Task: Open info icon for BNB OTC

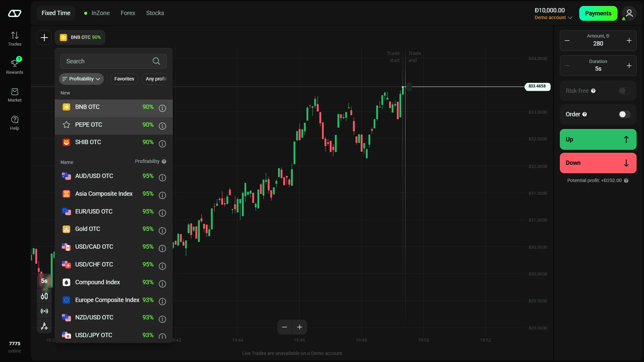Action: (162, 108)
